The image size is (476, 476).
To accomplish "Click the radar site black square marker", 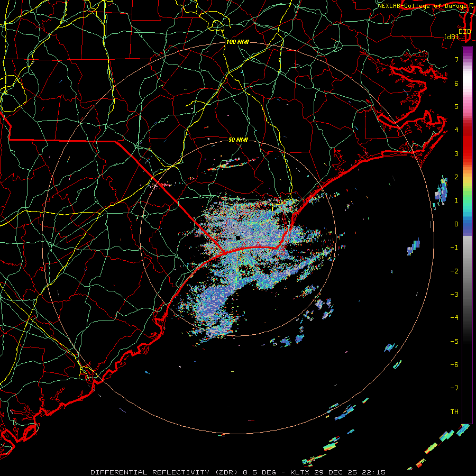I will (x=239, y=237).
